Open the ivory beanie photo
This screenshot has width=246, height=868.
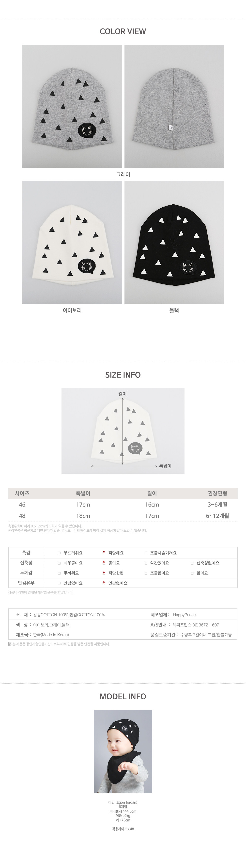coord(72,242)
